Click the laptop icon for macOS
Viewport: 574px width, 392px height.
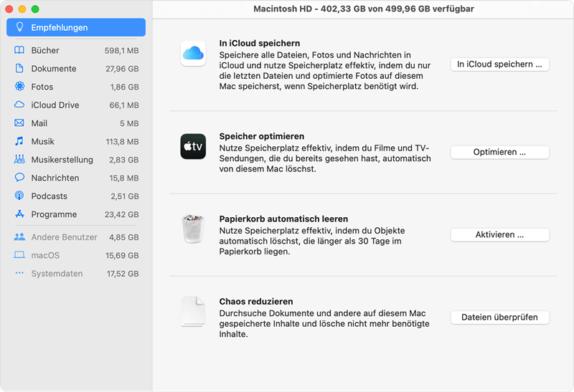[x=19, y=255]
